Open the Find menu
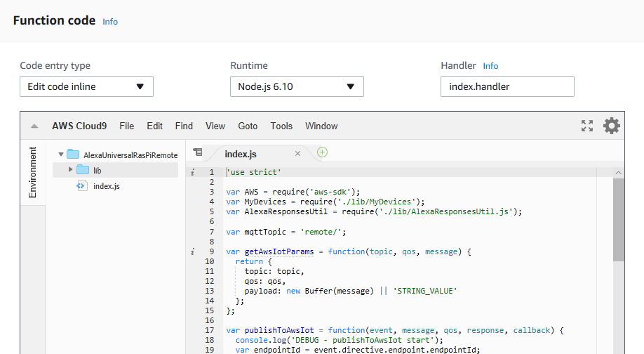The width and height of the screenshot is (644, 354). click(184, 126)
